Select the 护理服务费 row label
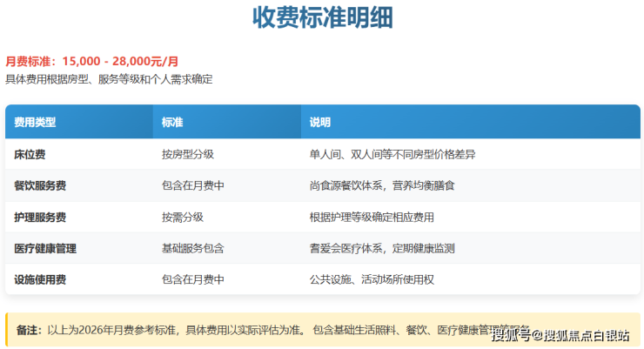This screenshot has width=644, height=349. 41,217
